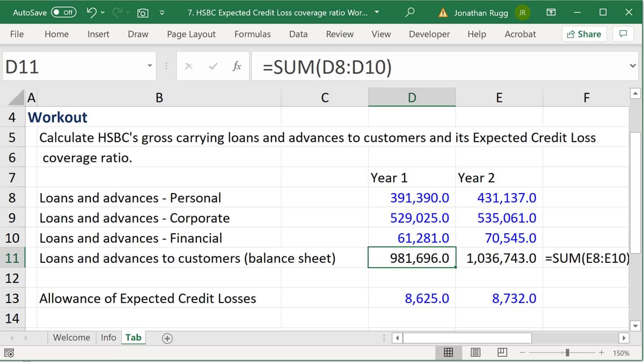Open the JR account avatar
This screenshot has width=644, height=362.
pyautogui.click(x=522, y=12)
